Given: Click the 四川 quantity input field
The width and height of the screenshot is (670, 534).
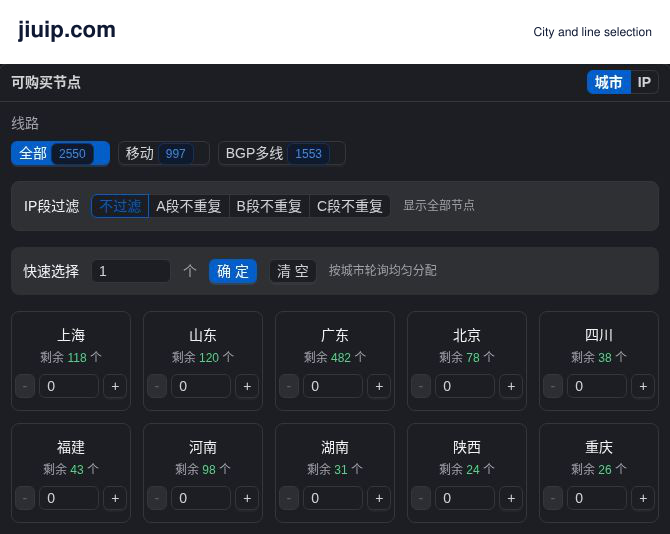Looking at the screenshot, I should pyautogui.click(x=597, y=386).
